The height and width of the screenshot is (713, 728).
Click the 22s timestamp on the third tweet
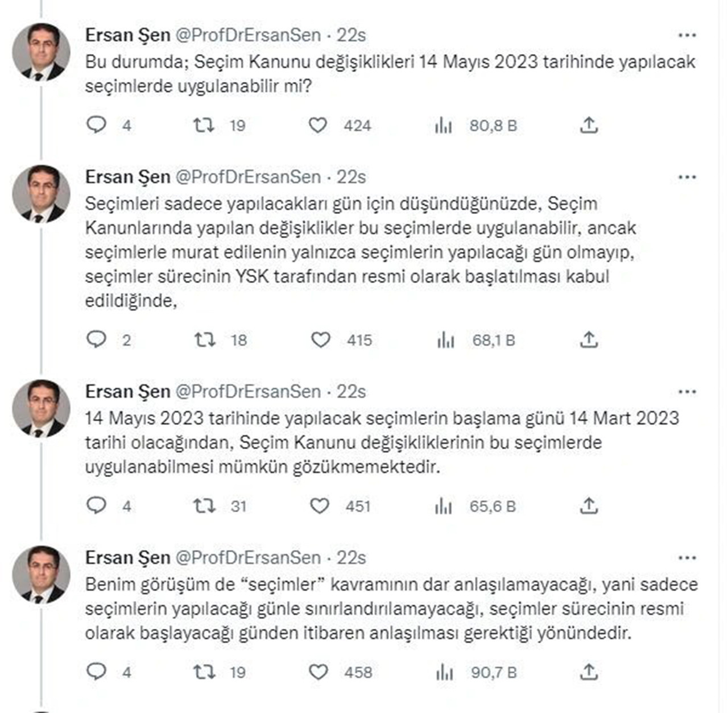(x=351, y=392)
